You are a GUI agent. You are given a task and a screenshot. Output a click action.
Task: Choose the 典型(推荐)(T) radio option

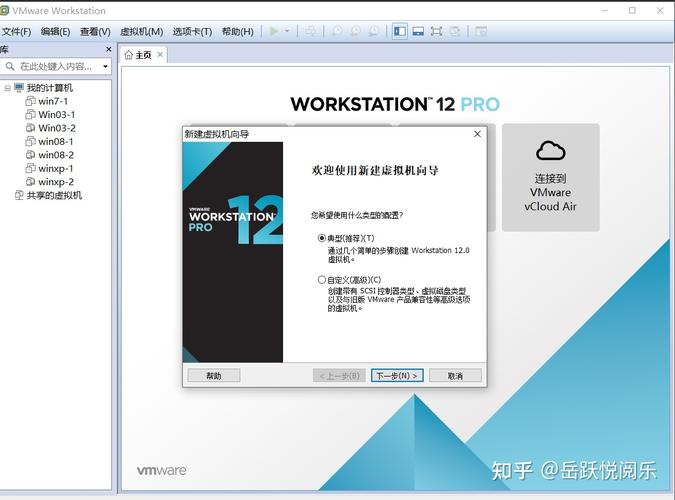[x=322, y=238]
